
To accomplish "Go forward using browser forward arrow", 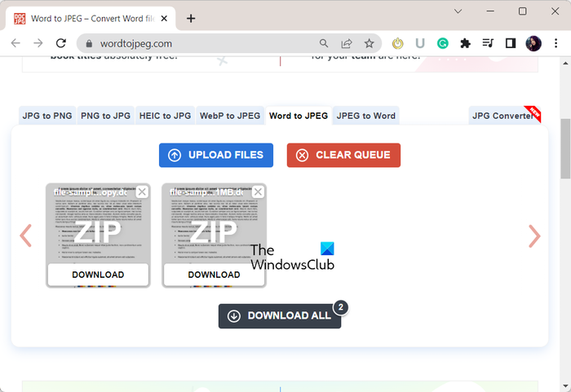I will click(x=38, y=43).
